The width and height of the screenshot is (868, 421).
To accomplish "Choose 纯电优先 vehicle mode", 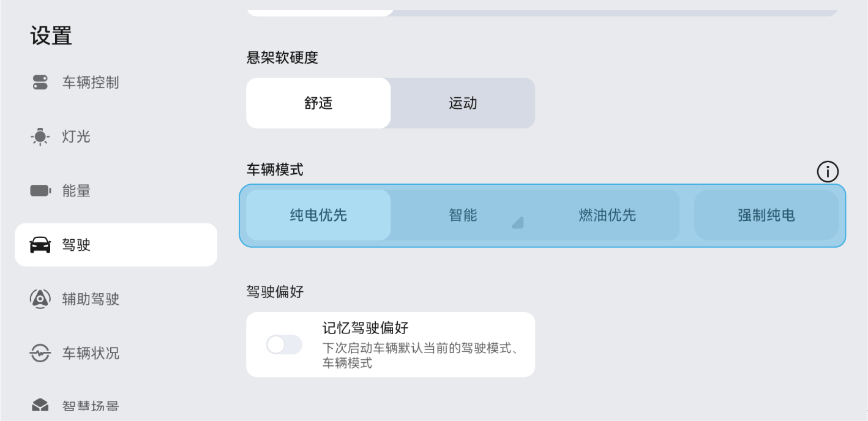I will tap(318, 215).
